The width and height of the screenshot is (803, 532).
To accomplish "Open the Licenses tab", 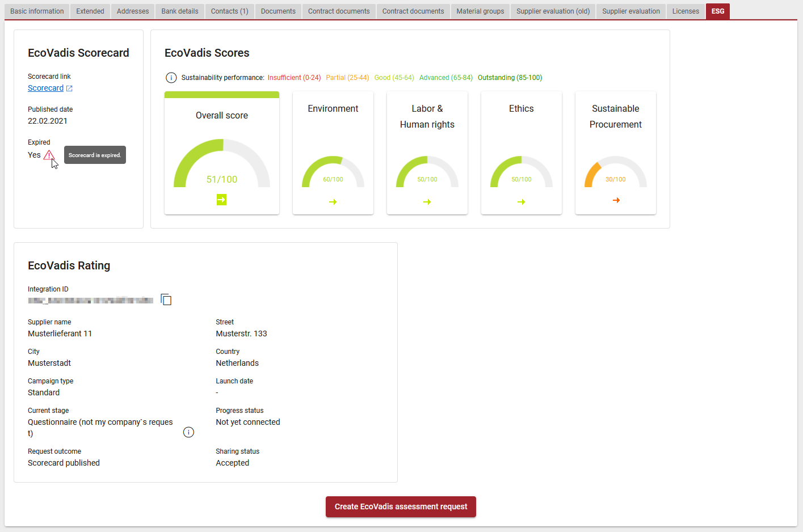I will [x=686, y=11].
